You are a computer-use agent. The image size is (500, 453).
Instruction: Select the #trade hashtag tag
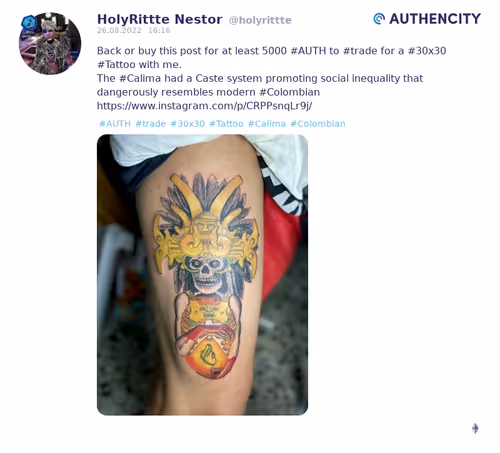[x=151, y=124]
